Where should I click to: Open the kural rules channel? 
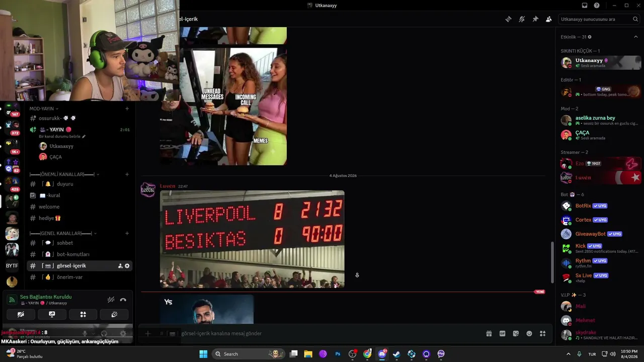[80, 195]
